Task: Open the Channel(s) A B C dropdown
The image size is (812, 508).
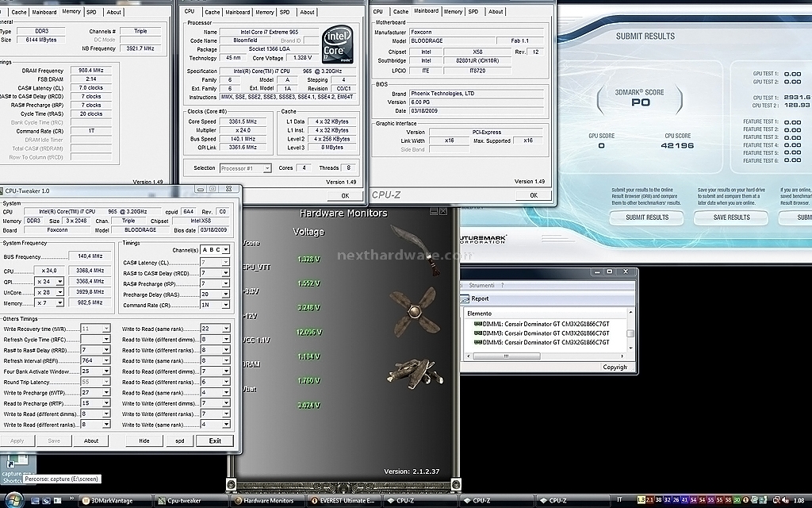Action: pyautogui.click(x=226, y=250)
